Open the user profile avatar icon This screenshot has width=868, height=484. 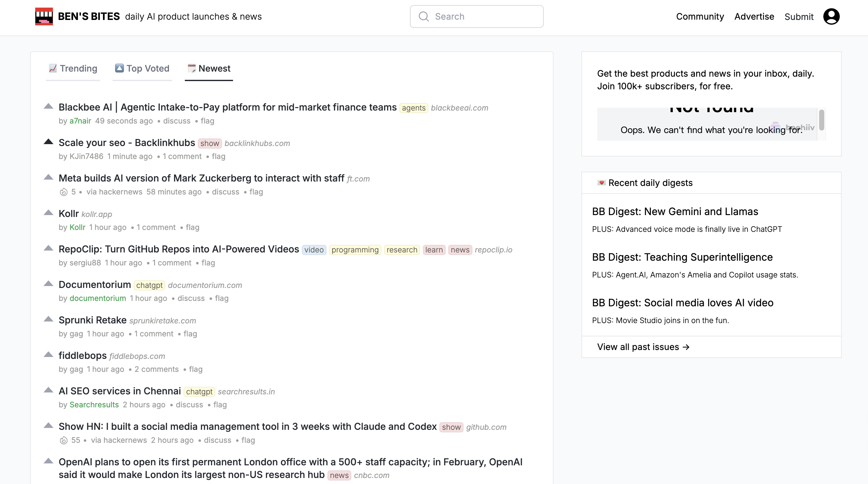point(831,16)
